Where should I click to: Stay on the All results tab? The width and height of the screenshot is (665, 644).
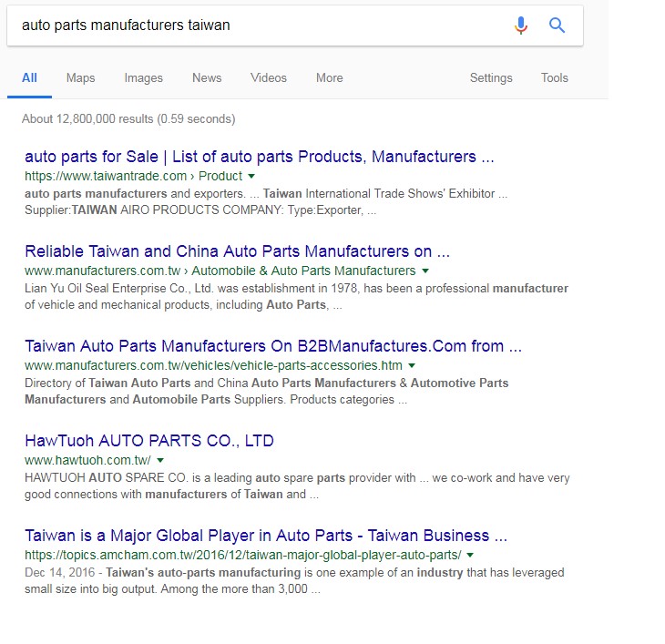(29, 78)
